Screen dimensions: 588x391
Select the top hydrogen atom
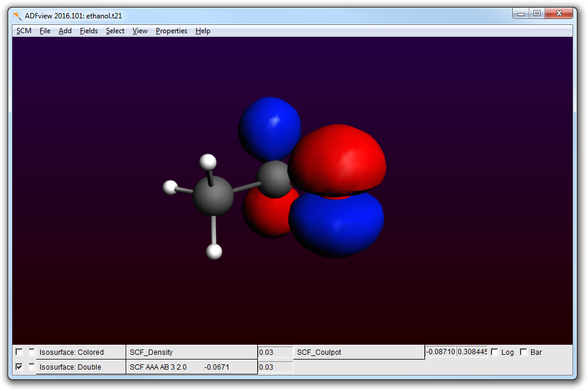coord(208,162)
